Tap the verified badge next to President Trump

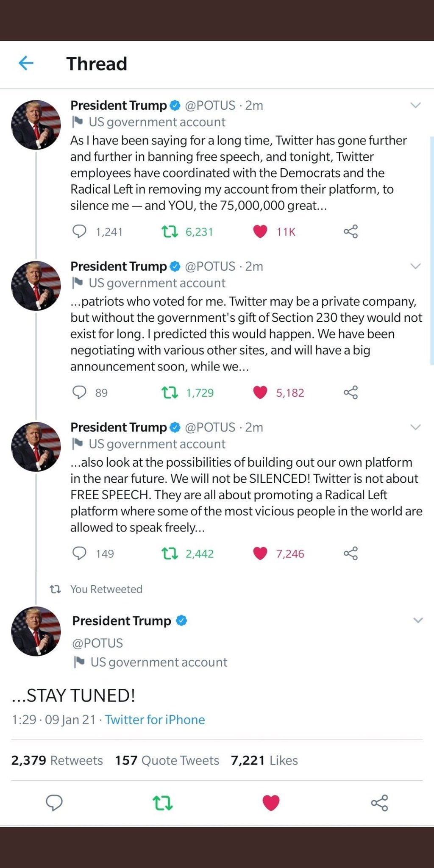(175, 106)
